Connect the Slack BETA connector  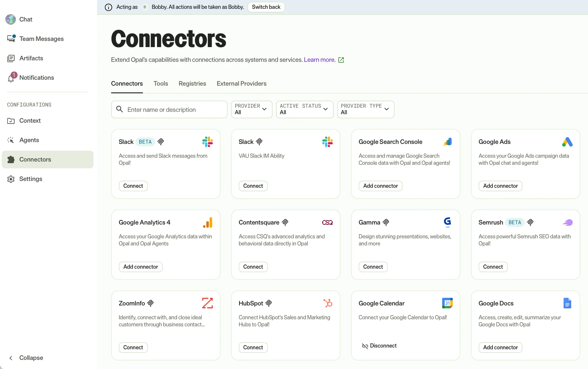(x=133, y=186)
